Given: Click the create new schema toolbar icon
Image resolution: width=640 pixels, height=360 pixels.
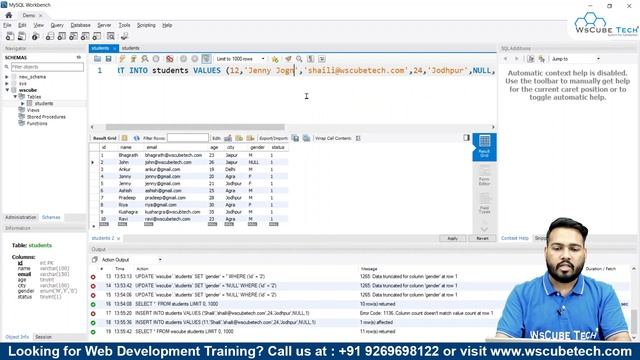Looking at the screenshot, I should (50, 36).
